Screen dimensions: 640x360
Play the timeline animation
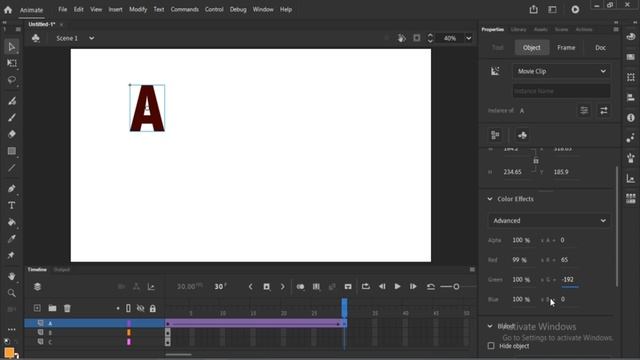(397, 287)
